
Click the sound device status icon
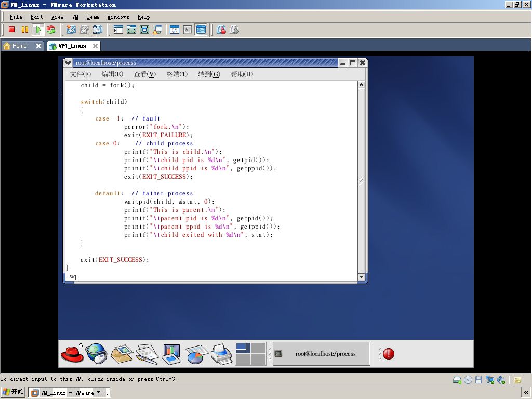click(x=500, y=380)
